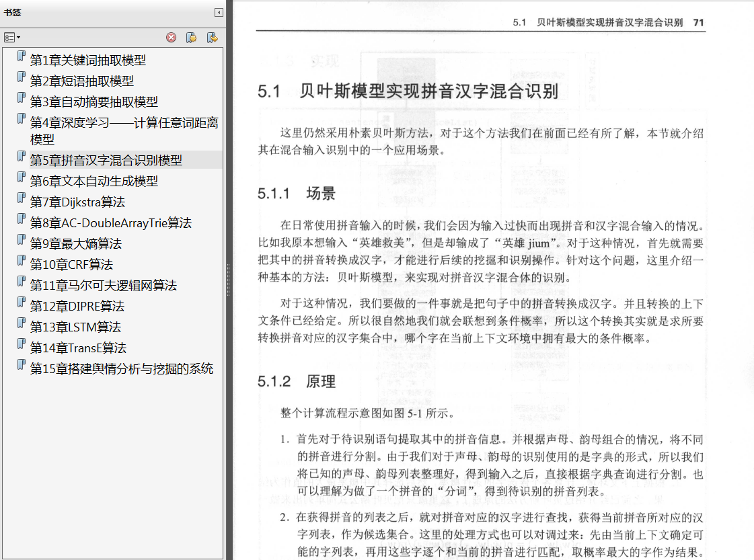The image size is (754, 560).
Task: Open bookmark 第10章CRF算法
Action: coord(72,264)
